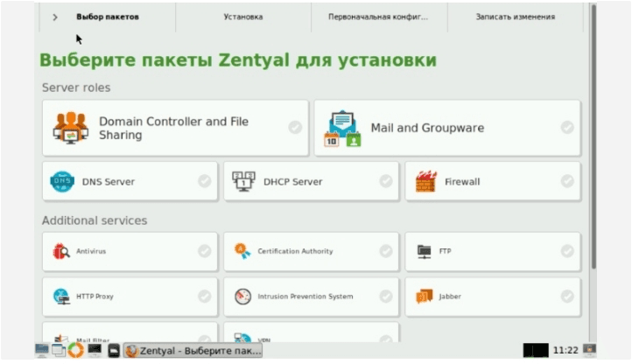Select the Mail and Groupware label

click(x=427, y=128)
